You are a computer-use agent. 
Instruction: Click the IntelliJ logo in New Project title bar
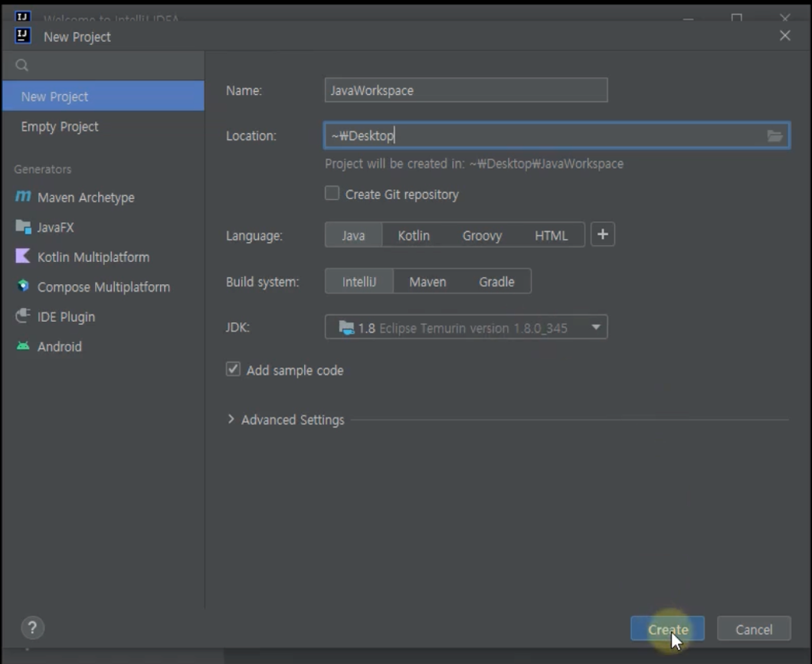point(23,36)
